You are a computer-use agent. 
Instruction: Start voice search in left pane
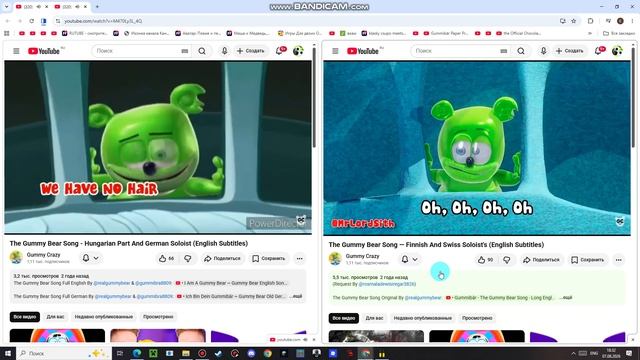tap(224, 51)
